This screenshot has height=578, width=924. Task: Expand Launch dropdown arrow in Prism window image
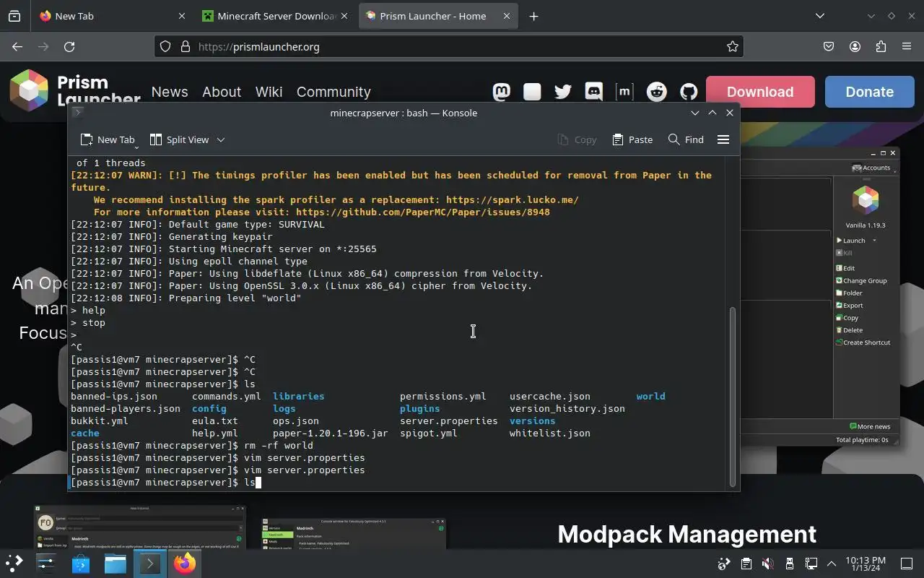874,241
